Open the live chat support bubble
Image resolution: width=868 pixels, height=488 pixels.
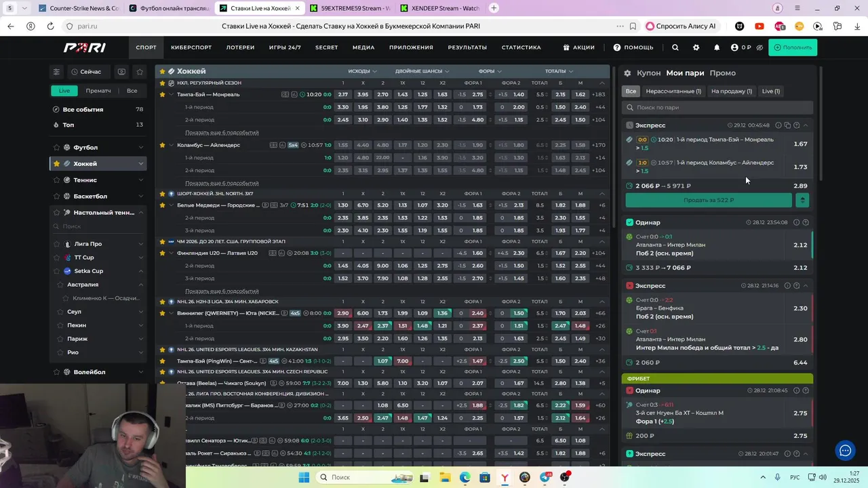(x=845, y=450)
